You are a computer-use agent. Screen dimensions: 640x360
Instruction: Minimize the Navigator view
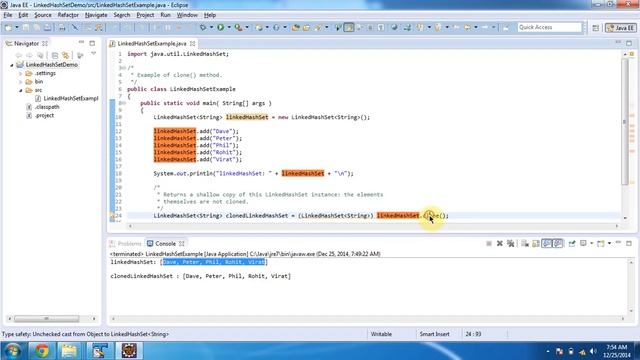click(81, 43)
